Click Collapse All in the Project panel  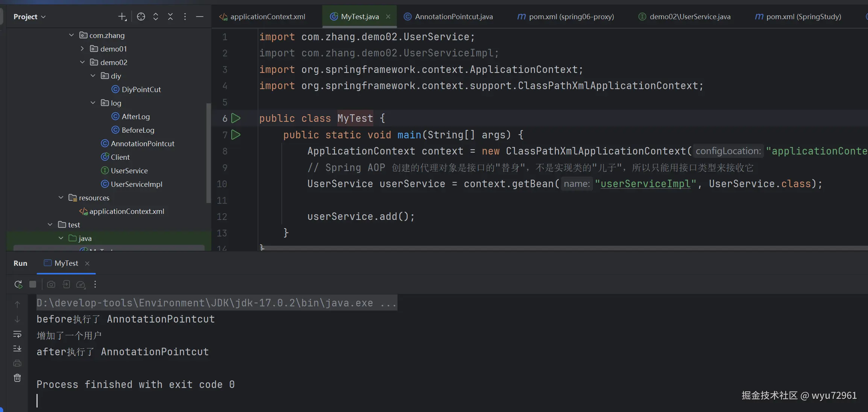170,17
